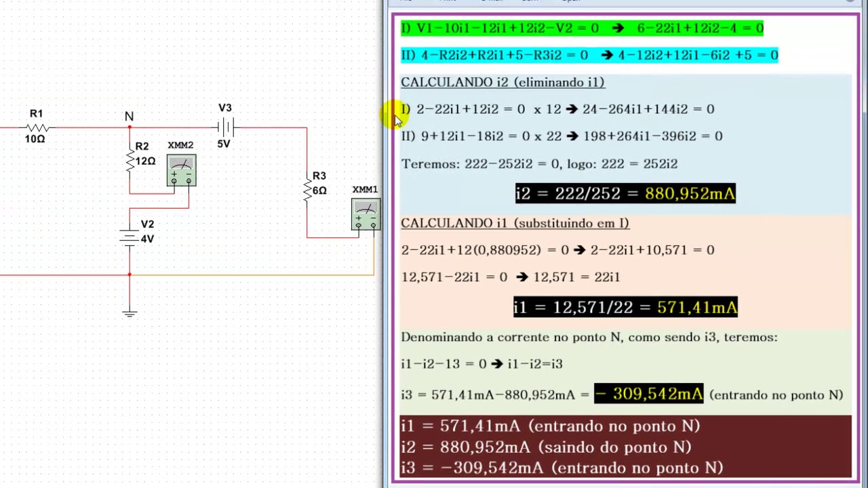Click the R3 6Ω value label
The width and height of the screenshot is (868, 488).
(x=319, y=190)
